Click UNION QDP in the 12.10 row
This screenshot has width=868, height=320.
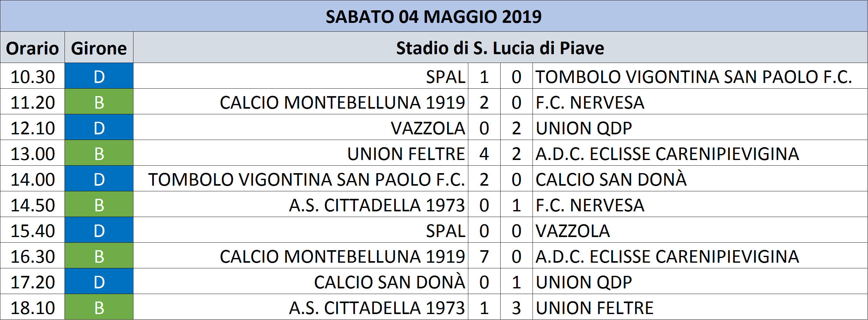tap(584, 128)
